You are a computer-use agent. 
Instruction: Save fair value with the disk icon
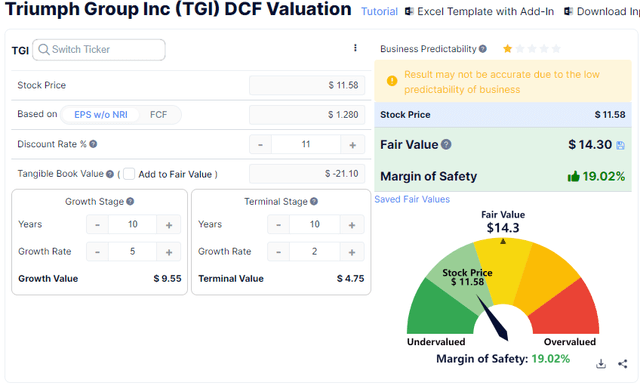click(x=620, y=145)
